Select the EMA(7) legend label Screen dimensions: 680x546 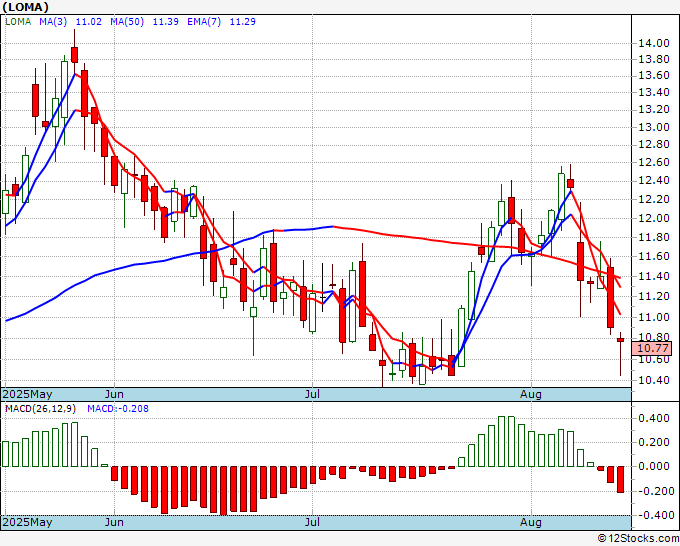click(204, 22)
